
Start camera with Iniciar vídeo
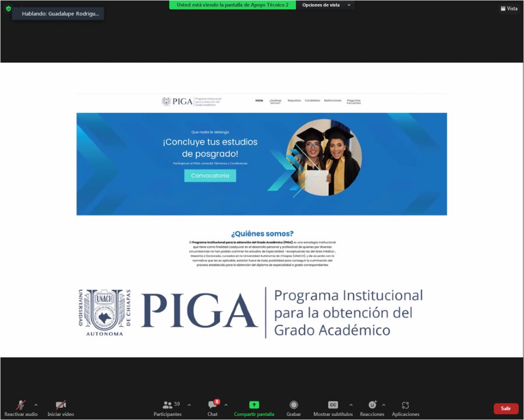pyautogui.click(x=61, y=408)
